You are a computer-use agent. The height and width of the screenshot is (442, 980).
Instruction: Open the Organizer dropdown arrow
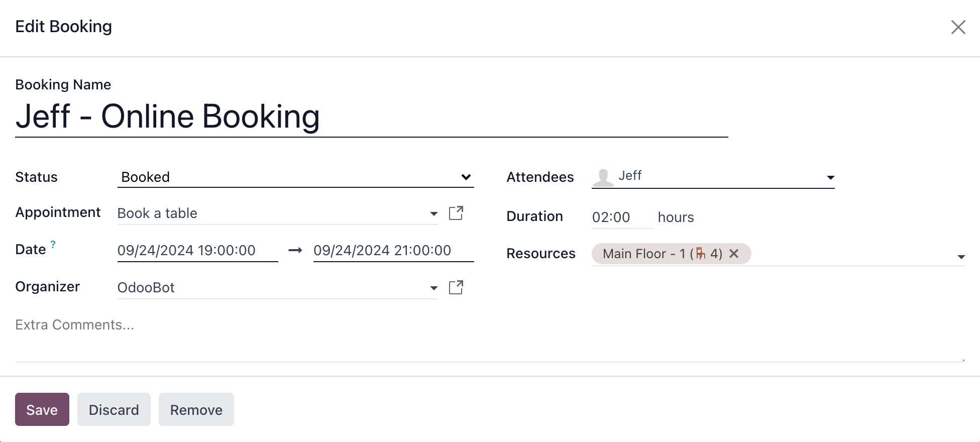pyautogui.click(x=433, y=288)
